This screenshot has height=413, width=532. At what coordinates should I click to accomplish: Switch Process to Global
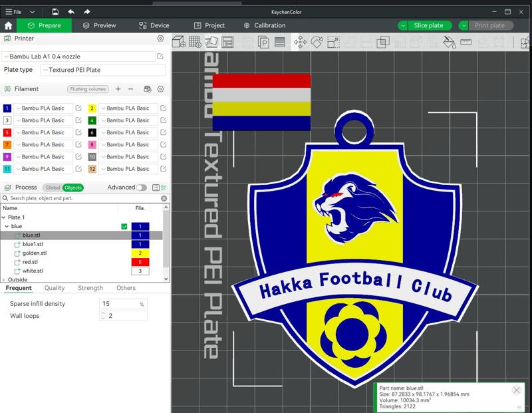(x=53, y=188)
